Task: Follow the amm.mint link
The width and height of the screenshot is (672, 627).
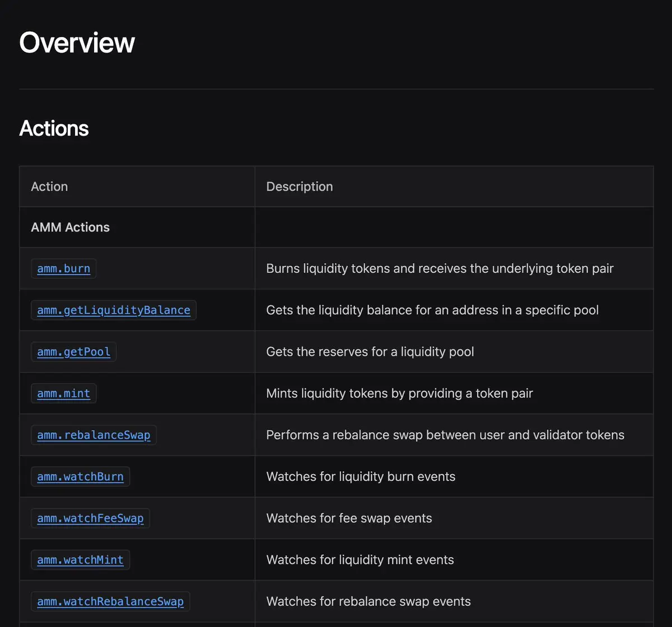Action: click(63, 393)
